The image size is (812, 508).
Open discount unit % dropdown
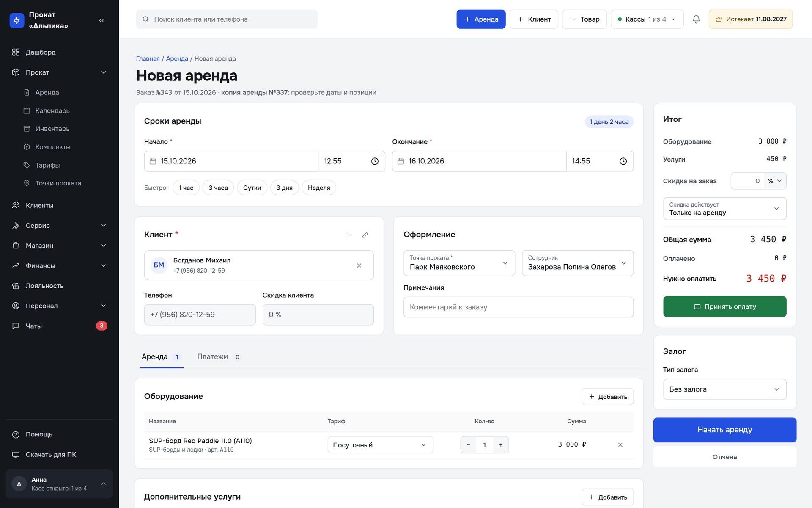[x=775, y=181]
